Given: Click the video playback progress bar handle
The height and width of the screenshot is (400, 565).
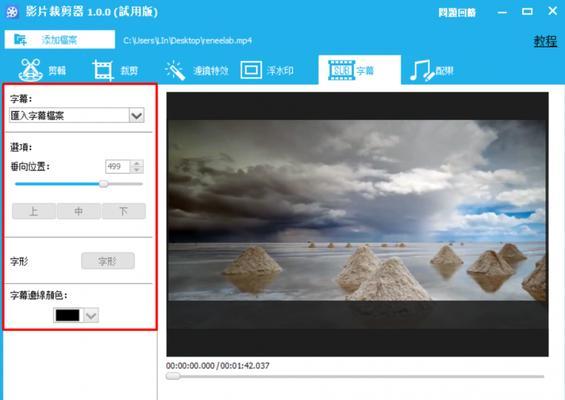Looking at the screenshot, I should click(173, 376).
